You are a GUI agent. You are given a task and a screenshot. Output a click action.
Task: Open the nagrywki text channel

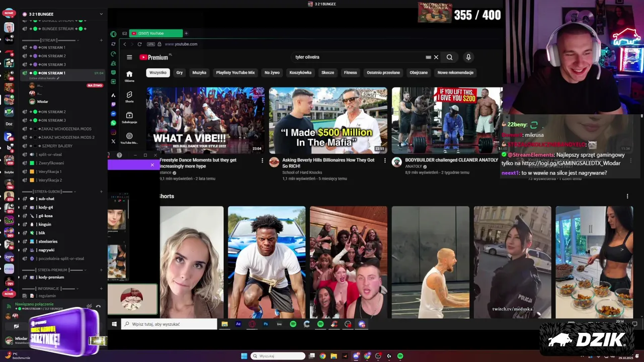[x=46, y=250]
